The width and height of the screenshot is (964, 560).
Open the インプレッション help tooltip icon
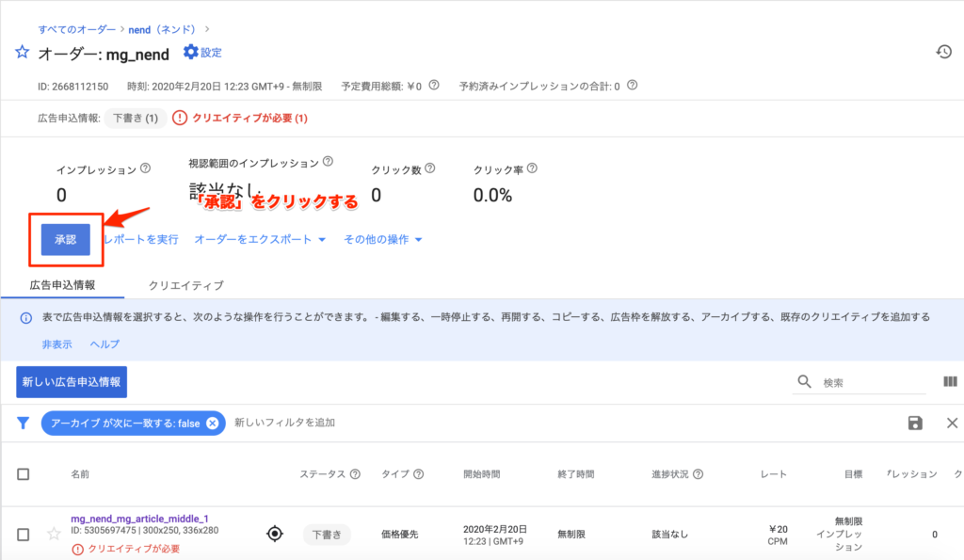pyautogui.click(x=145, y=168)
